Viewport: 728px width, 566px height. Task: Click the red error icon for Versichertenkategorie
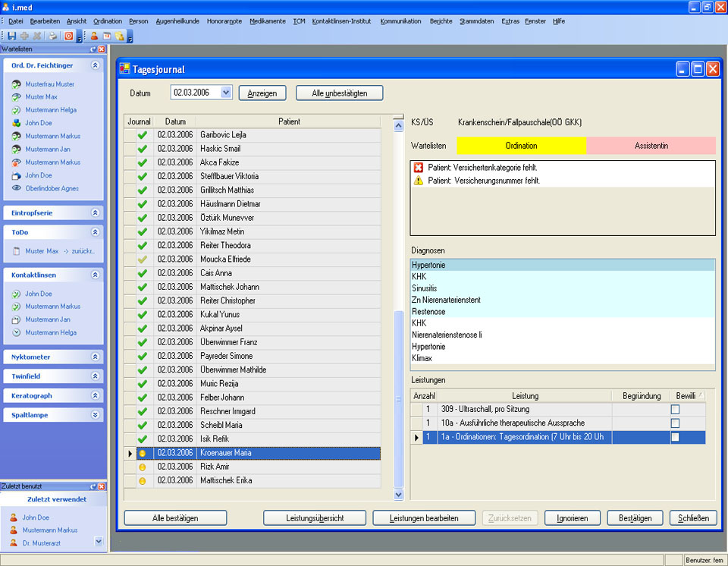pyautogui.click(x=419, y=168)
